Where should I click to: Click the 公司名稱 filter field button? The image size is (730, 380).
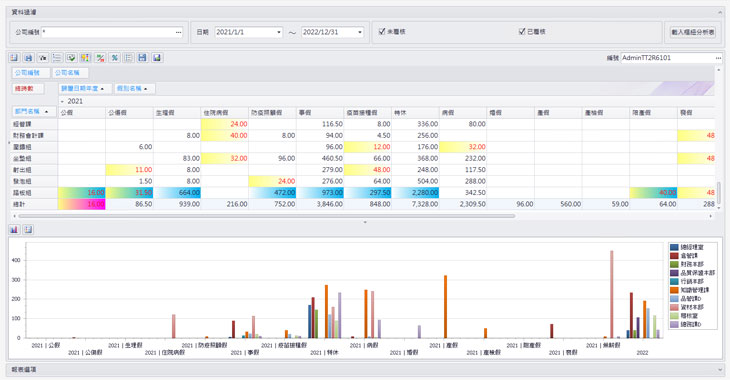[x=70, y=73]
